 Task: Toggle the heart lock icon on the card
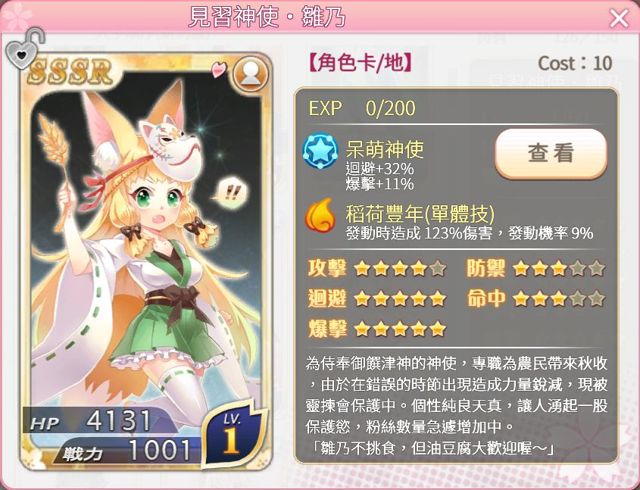24,49
